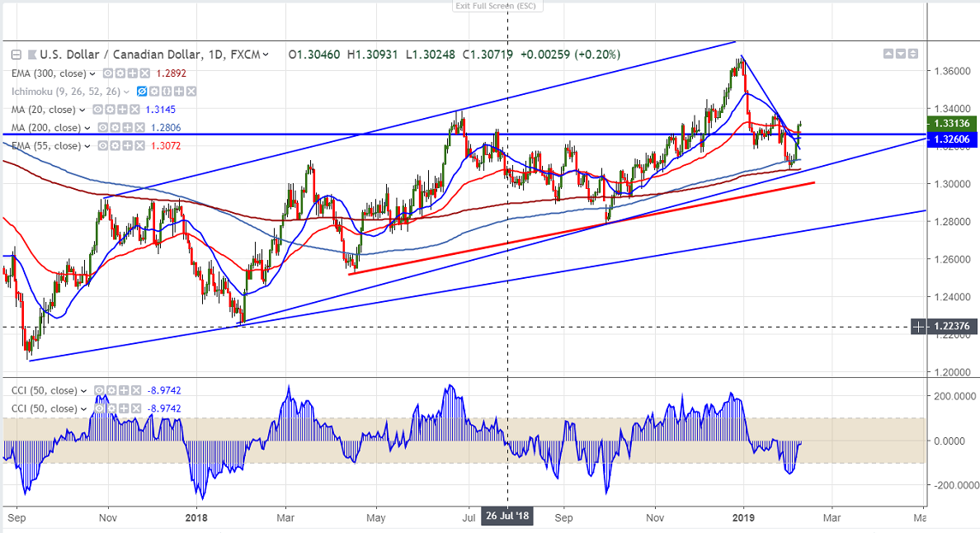Remove the MA (20, close) indicator
The height and width of the screenshot is (533, 980).
(135, 110)
